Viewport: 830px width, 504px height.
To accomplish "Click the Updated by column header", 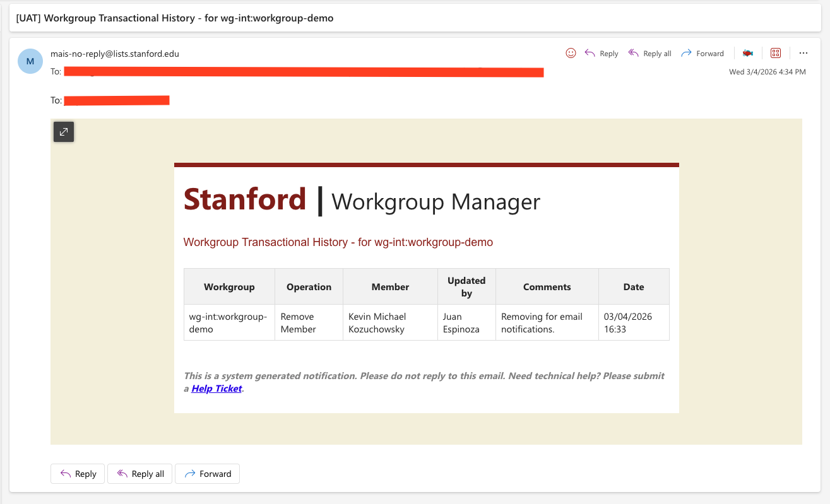I will pyautogui.click(x=466, y=286).
